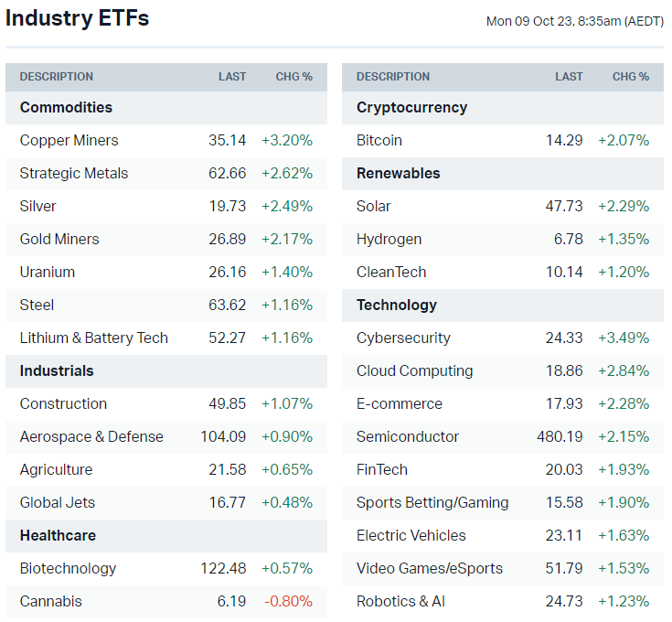Open the Cybersecurity ETF
672x622 pixels.
[403, 338]
